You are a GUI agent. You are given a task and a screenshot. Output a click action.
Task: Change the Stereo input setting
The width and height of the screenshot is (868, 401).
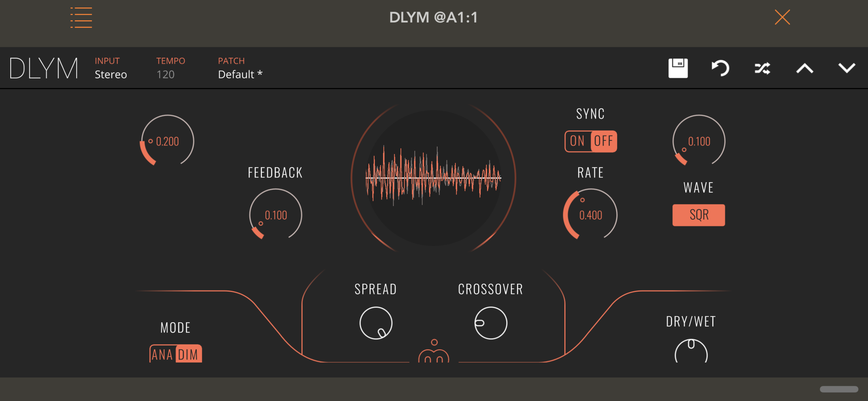[x=110, y=75]
